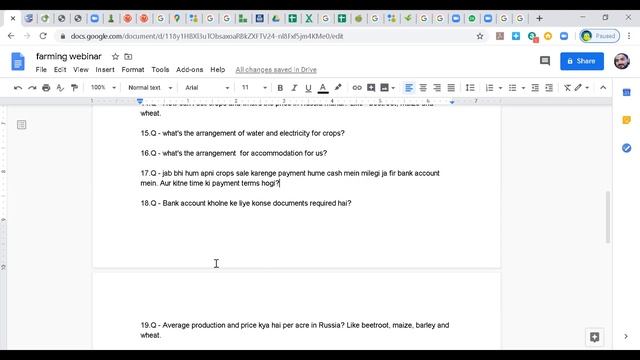Bookmark this page with the star icon

[x=480, y=36]
